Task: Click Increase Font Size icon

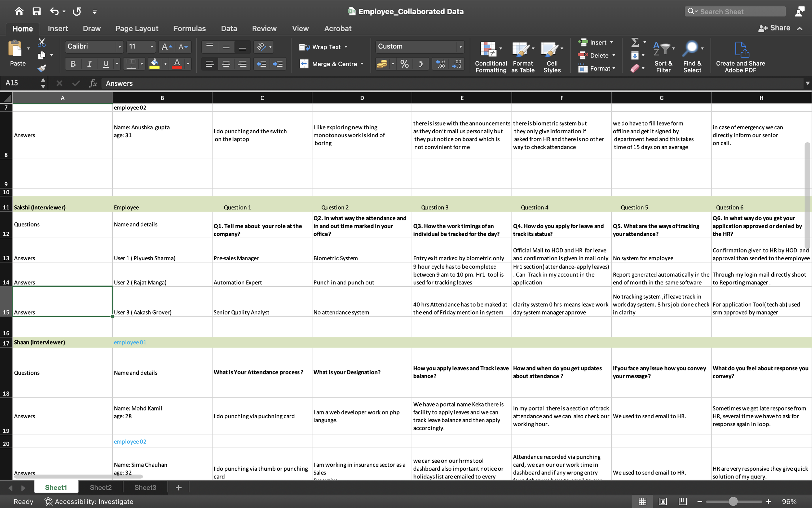Action: pyautogui.click(x=167, y=47)
